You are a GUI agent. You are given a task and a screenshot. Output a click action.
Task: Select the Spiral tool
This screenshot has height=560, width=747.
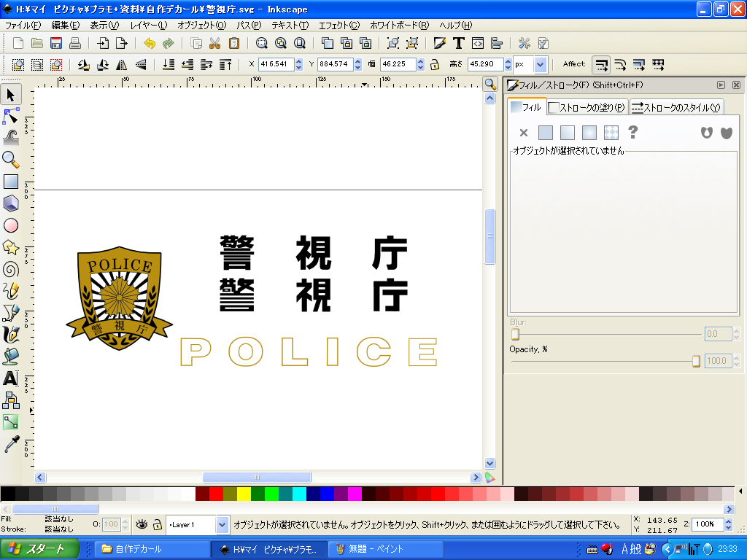[11, 270]
